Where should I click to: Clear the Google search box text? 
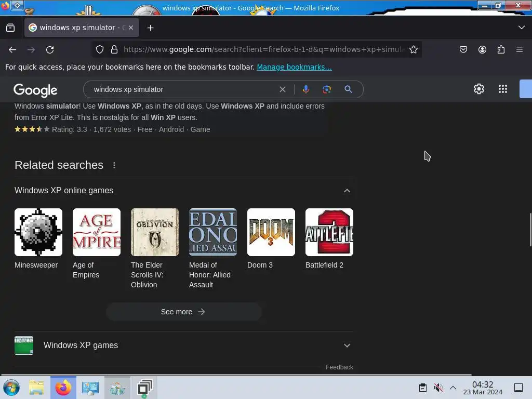tap(282, 89)
